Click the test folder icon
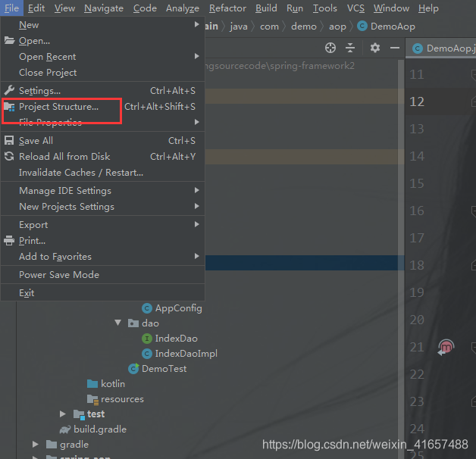 pyautogui.click(x=80, y=415)
